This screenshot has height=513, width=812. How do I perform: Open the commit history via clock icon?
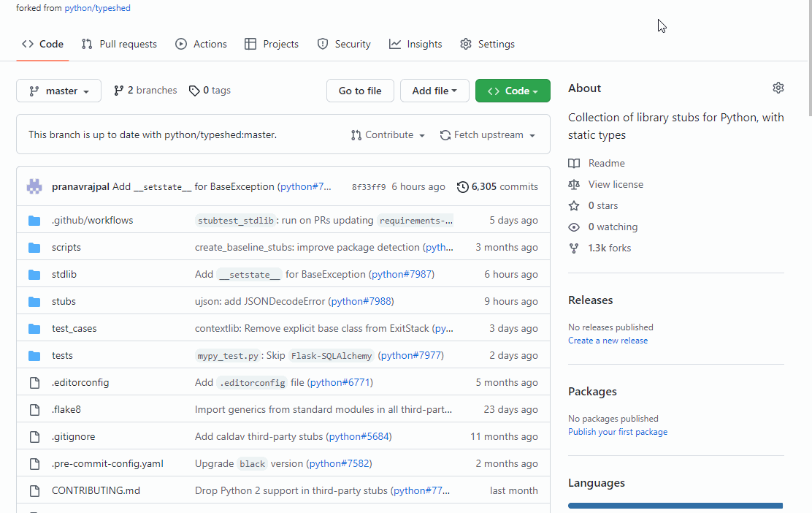[462, 187]
